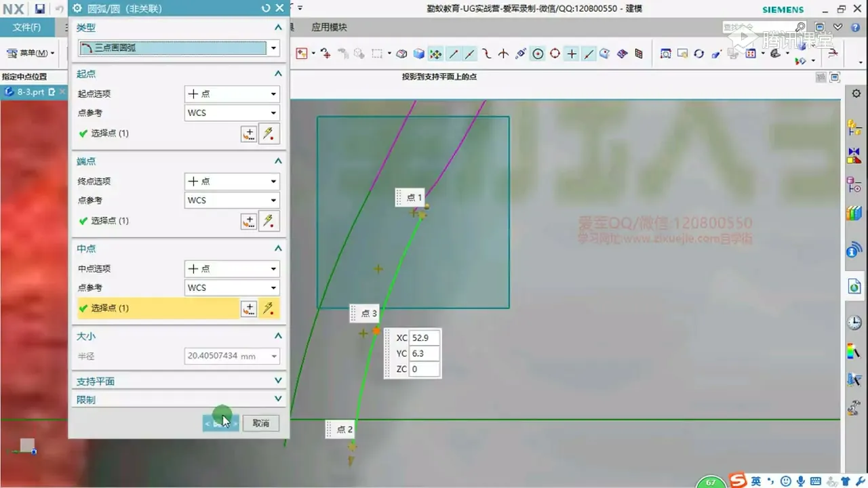Viewport: 868px width, 488px height.
Task: Toggle the midpoint snap icon in toolbar
Action: point(469,54)
